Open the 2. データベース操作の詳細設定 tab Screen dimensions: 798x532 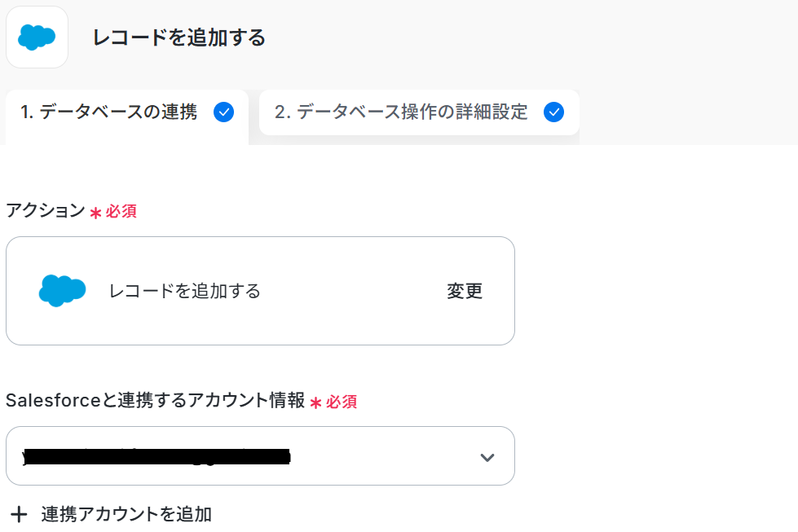click(401, 112)
